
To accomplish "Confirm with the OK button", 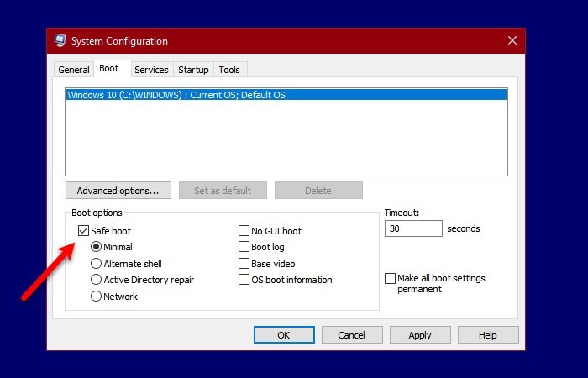I will pos(284,335).
